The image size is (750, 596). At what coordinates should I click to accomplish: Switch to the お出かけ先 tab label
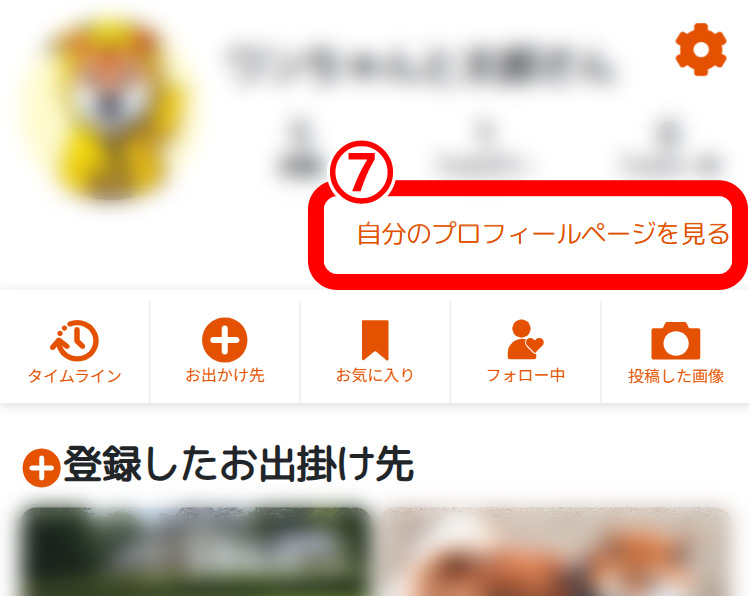coord(225,375)
